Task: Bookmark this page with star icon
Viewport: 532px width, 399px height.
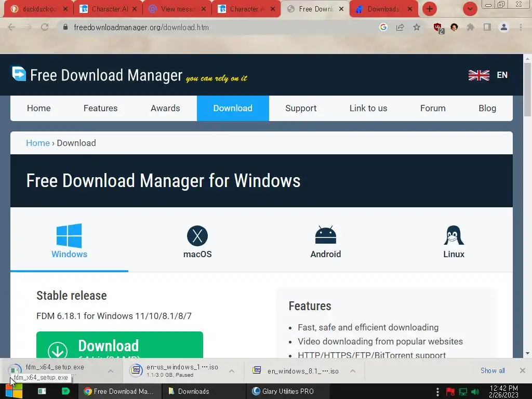Action: (417, 27)
